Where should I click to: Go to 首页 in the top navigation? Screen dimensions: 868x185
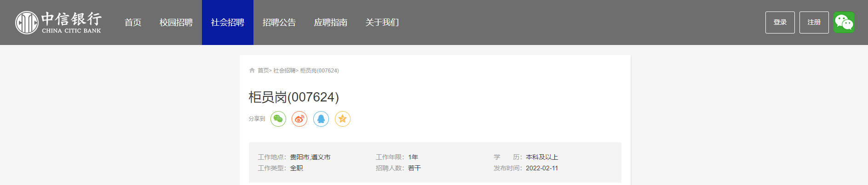tap(133, 22)
